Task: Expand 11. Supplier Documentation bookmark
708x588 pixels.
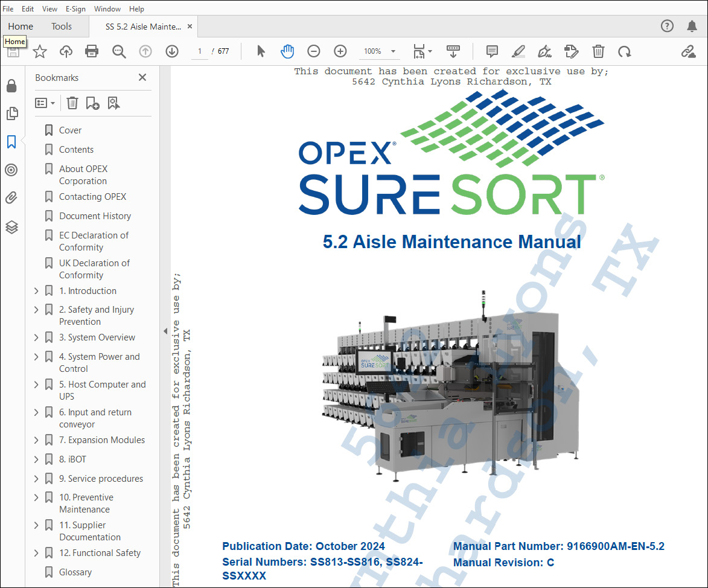Action: (x=37, y=525)
